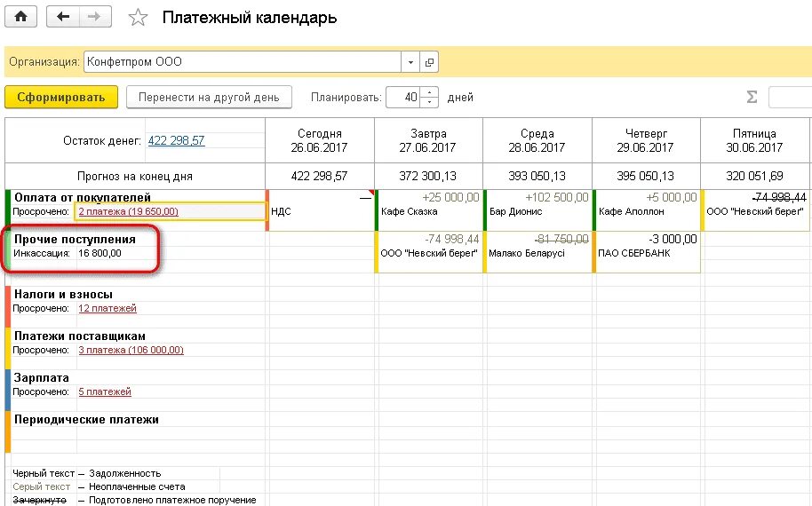Click the Сформировать button

pos(61,98)
